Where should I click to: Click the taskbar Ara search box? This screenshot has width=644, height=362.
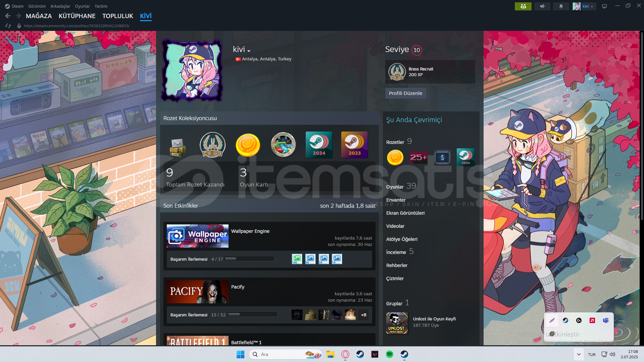coord(286,354)
